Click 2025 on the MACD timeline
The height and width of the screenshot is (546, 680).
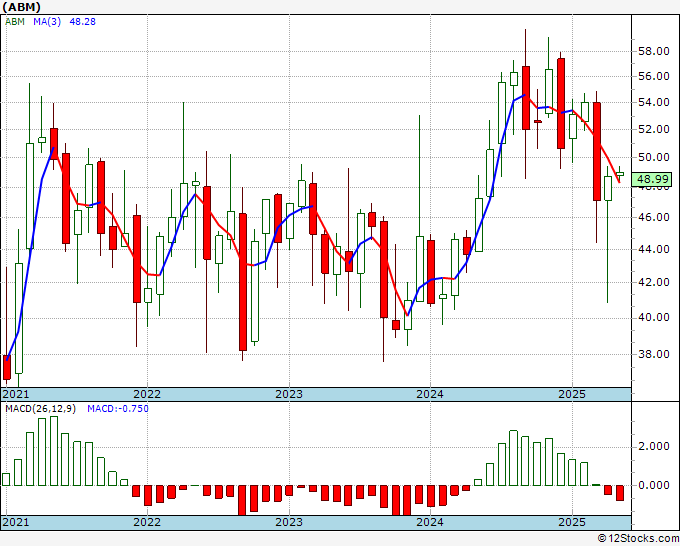click(x=572, y=522)
